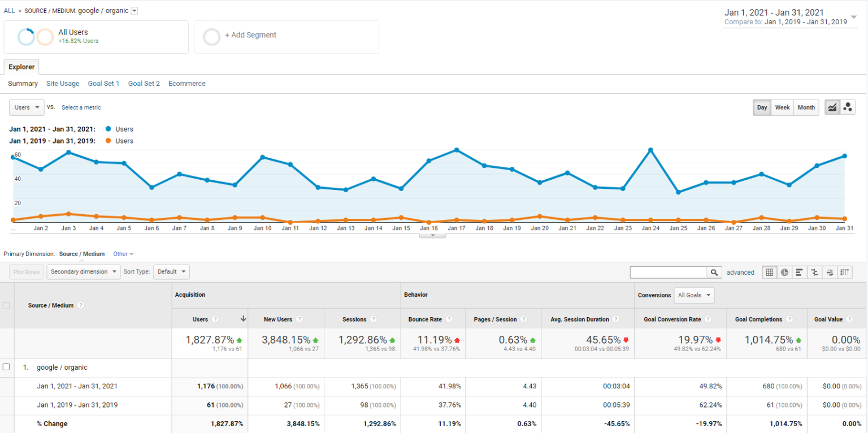The width and height of the screenshot is (868, 433).
Task: Toggle the select-all checkbox in table header
Action: [6, 305]
